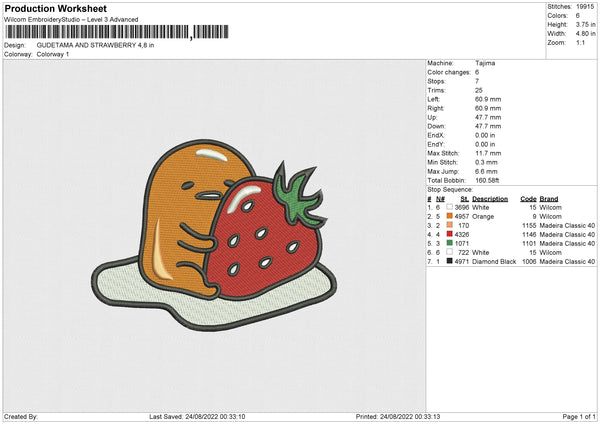
Task: Click the 'Diamond Black' description
Action: (494, 262)
